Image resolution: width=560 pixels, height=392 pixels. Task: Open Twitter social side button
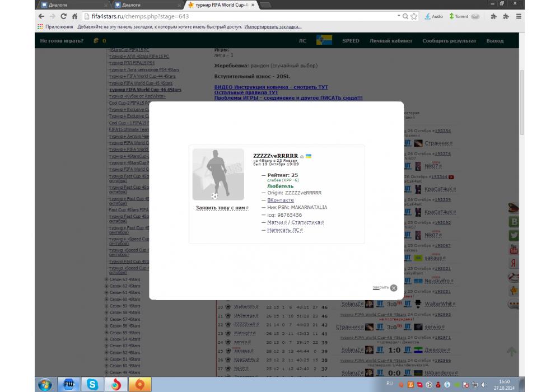point(514,236)
